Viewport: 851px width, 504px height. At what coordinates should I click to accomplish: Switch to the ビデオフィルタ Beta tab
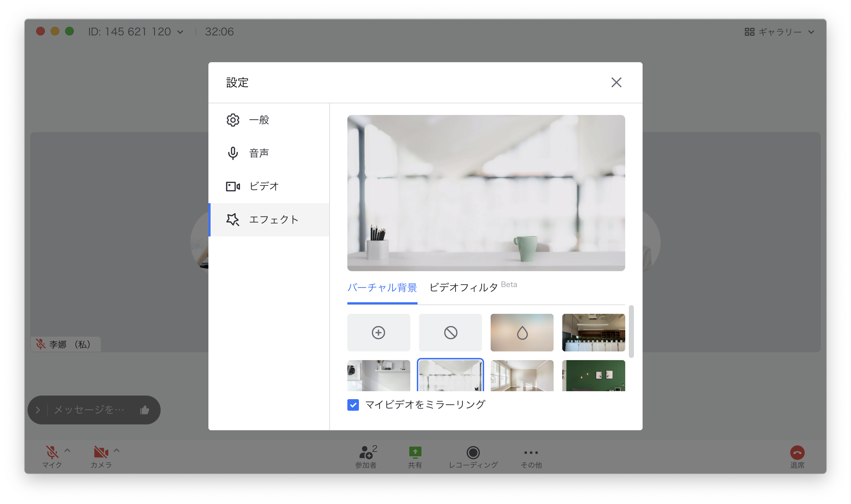click(473, 287)
